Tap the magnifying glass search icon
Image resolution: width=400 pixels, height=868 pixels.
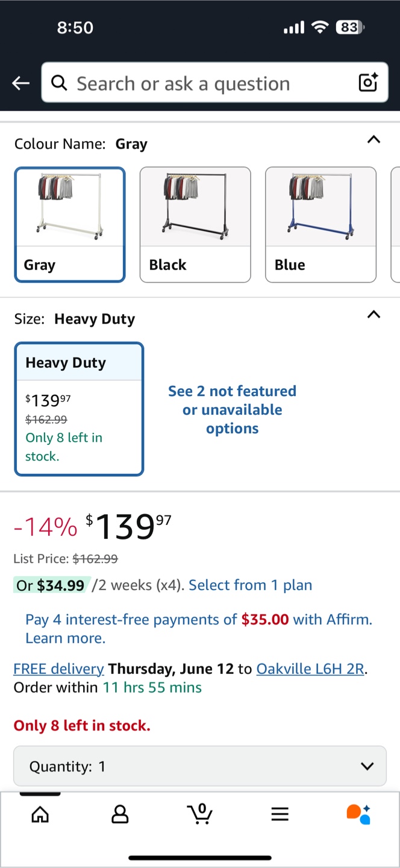[x=59, y=83]
